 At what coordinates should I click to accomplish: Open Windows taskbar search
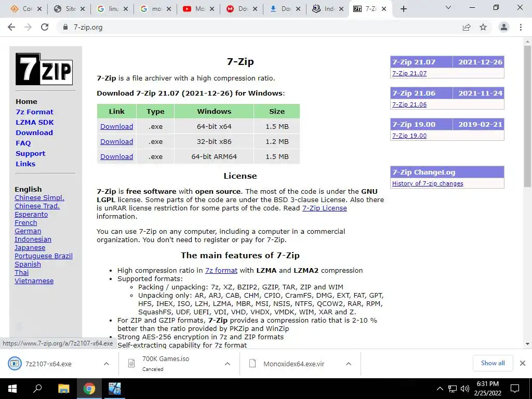click(x=37, y=389)
